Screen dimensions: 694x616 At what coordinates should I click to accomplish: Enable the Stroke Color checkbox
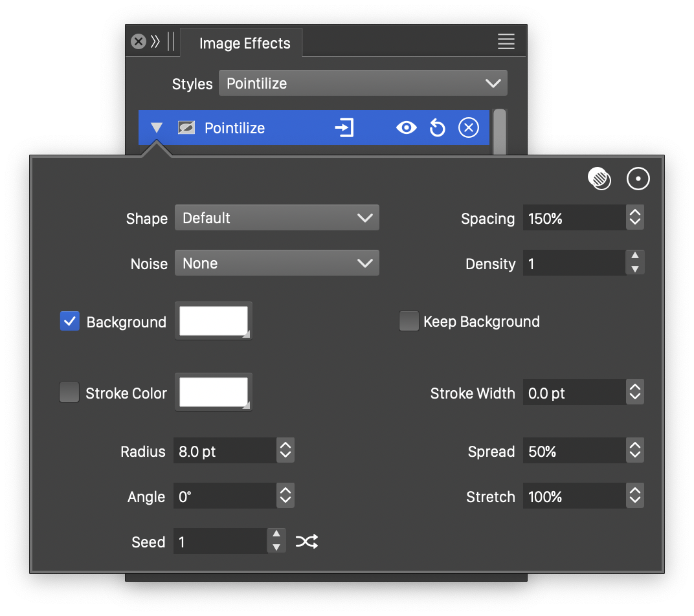point(69,393)
